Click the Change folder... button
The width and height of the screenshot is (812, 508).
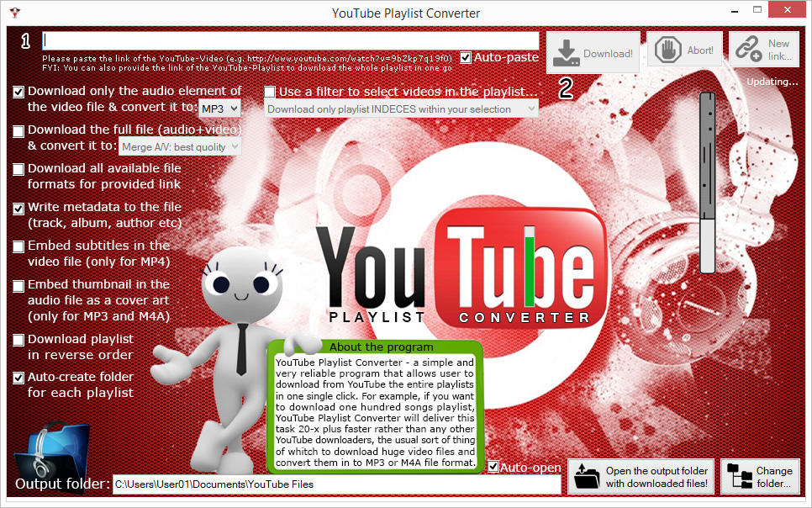761,476
